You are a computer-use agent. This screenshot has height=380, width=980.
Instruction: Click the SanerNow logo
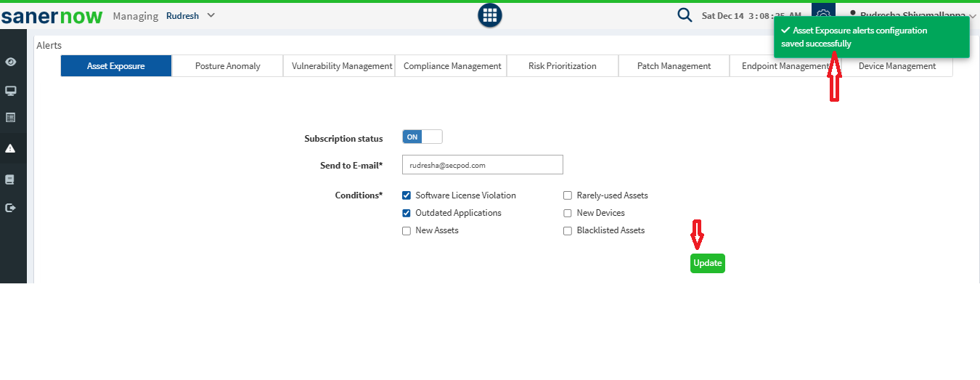[52, 16]
